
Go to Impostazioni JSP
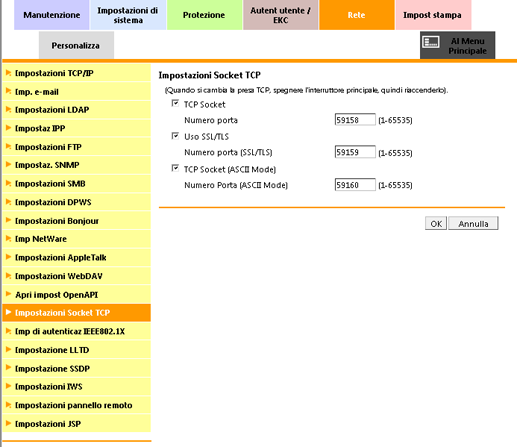click(76, 424)
